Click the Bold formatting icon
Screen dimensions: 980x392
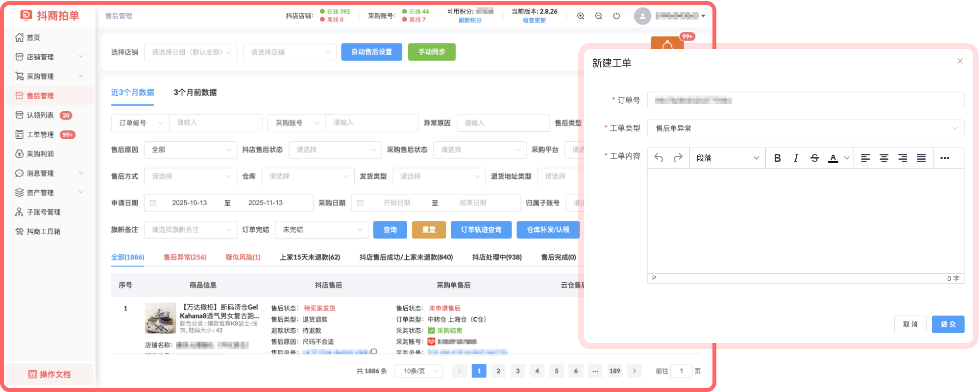coord(777,158)
